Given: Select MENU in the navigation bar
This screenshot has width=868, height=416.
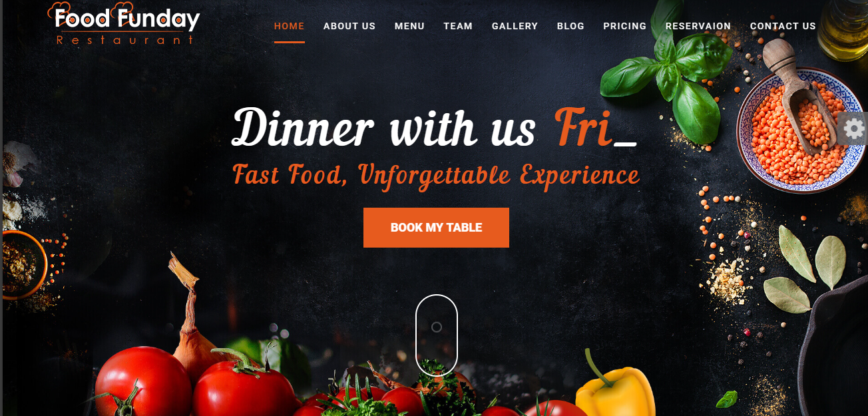Looking at the screenshot, I should coord(409,26).
